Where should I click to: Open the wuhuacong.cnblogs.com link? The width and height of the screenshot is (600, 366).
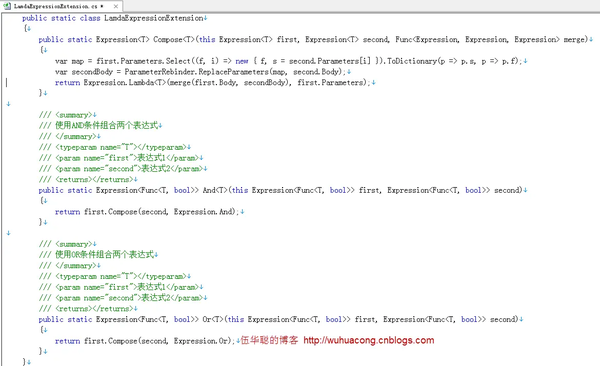[368, 340]
